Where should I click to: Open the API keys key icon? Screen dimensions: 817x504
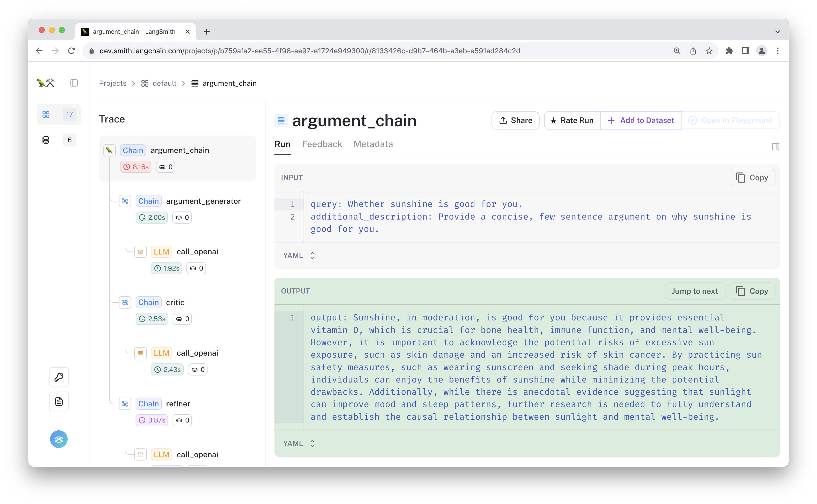(x=59, y=377)
